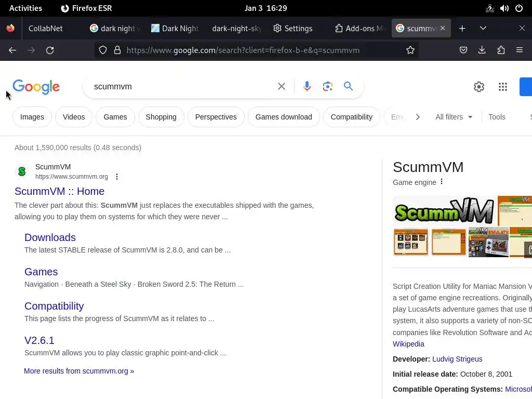Open the Activities overview
Screen dimensions: 532x399
[25, 8]
